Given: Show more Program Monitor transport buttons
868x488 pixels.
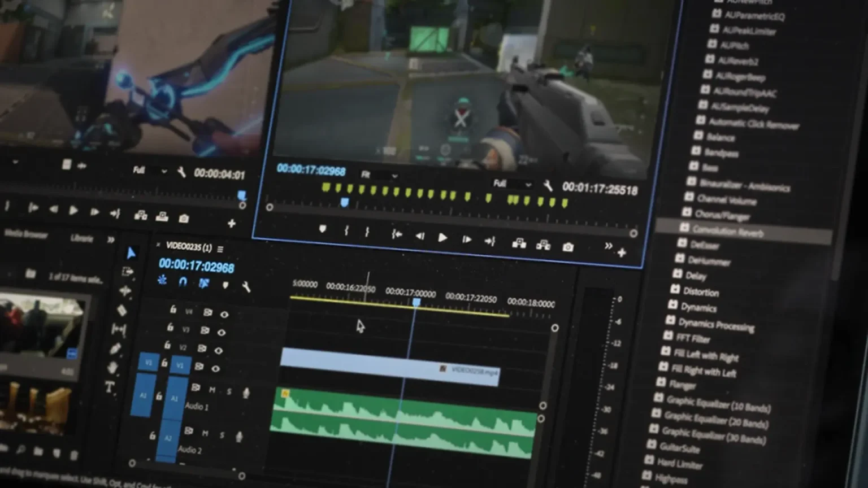Looking at the screenshot, I should coord(608,246).
